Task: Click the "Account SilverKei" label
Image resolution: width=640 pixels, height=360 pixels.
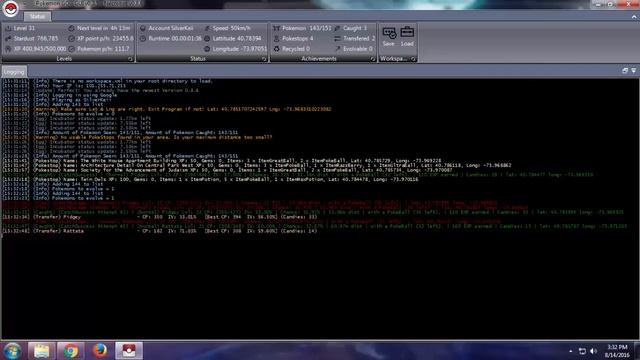Action: click(171, 28)
